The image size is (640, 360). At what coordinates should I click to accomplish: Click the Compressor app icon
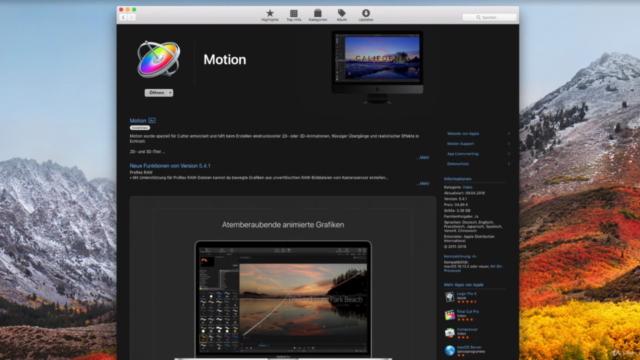pyautogui.click(x=449, y=333)
